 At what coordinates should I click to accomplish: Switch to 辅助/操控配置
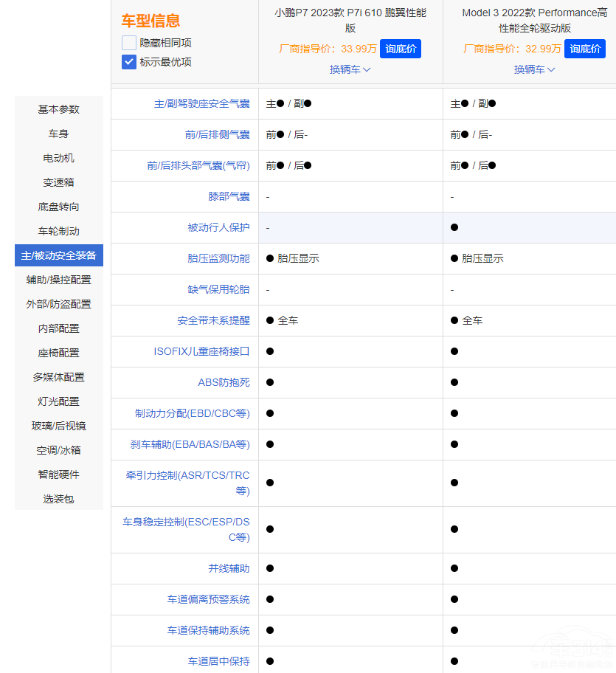click(58, 280)
